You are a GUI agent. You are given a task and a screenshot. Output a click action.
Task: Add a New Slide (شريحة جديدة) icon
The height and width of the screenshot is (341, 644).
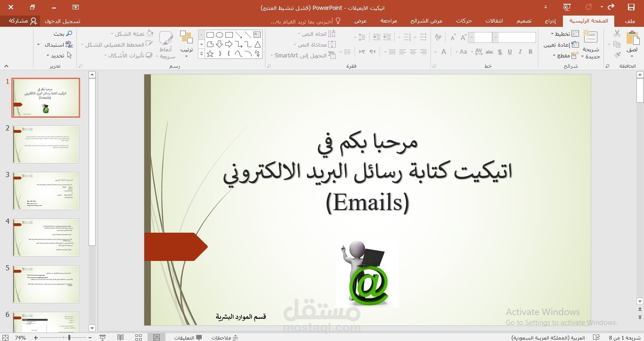(x=590, y=37)
